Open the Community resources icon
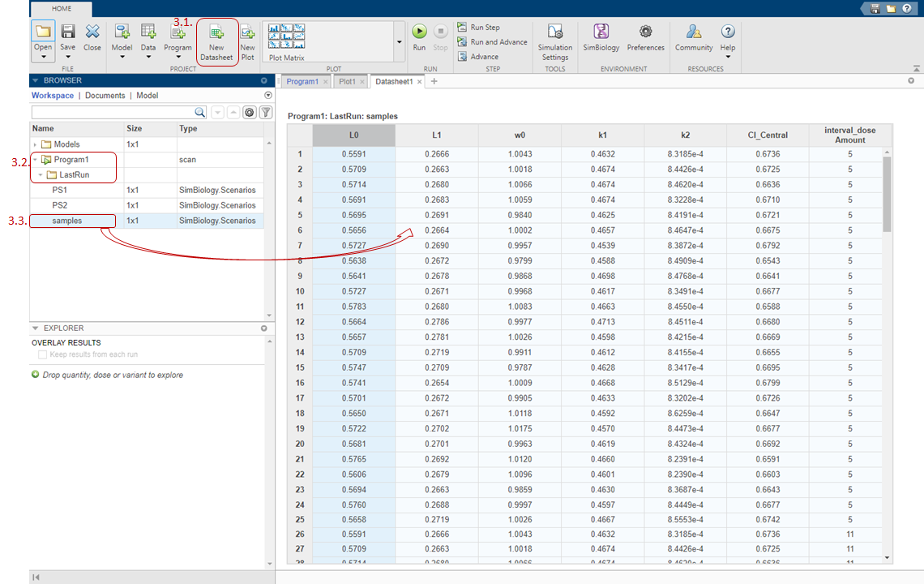 tap(694, 32)
